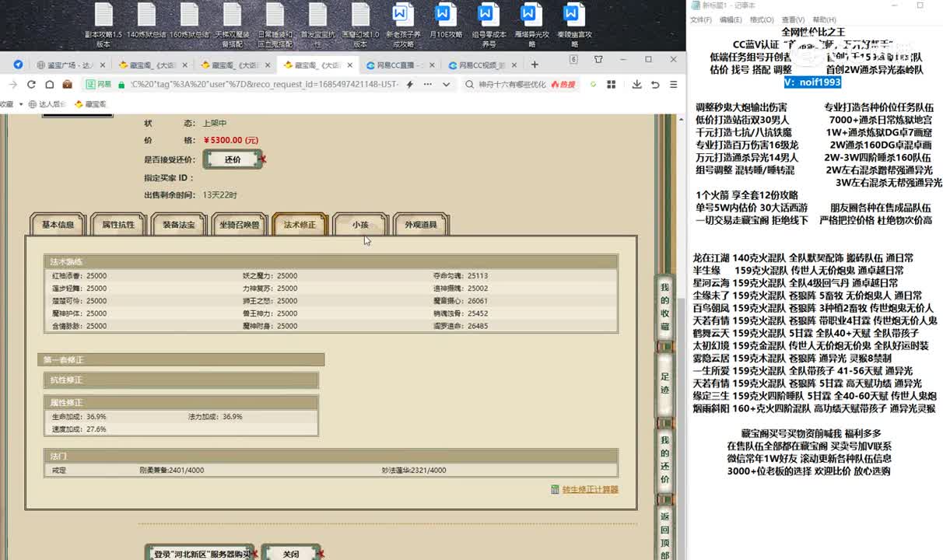Open desktop file 困窘幻域1.0版本
This screenshot has width=943, height=560.
pos(360,25)
